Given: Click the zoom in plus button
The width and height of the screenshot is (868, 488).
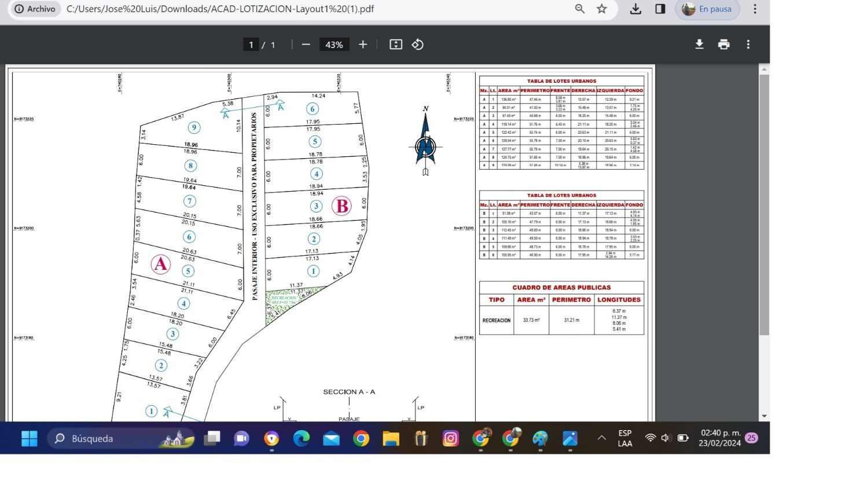Looking at the screenshot, I should pos(363,45).
